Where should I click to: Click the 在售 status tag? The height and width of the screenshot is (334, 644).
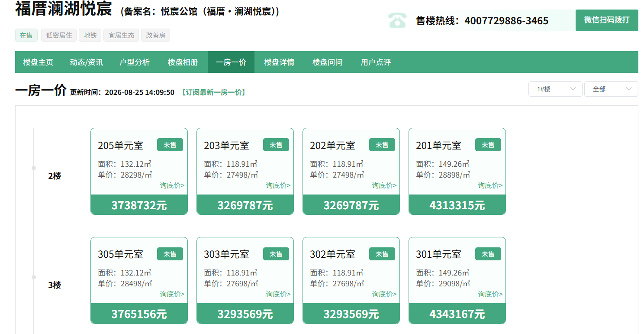(x=26, y=35)
